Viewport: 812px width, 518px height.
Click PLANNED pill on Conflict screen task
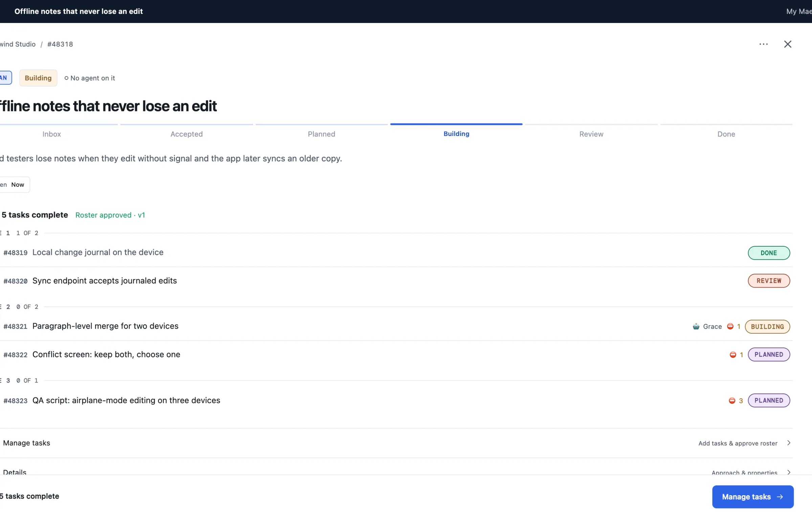769,355
